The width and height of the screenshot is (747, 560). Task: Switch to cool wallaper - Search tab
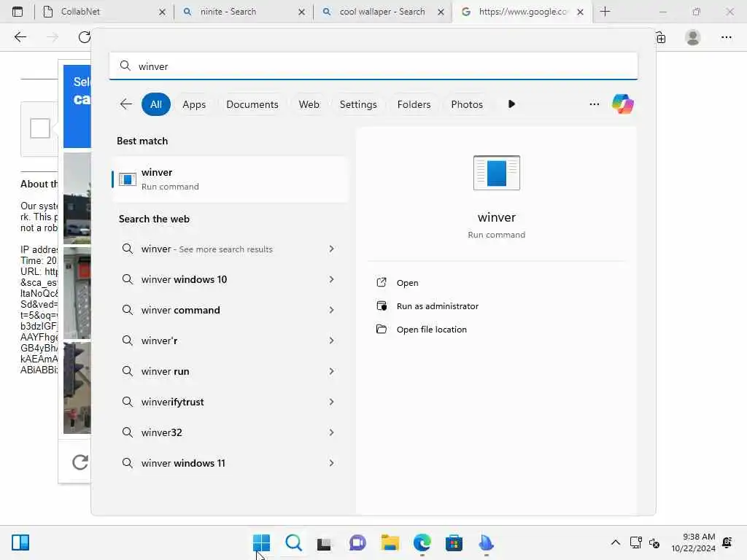click(x=383, y=12)
